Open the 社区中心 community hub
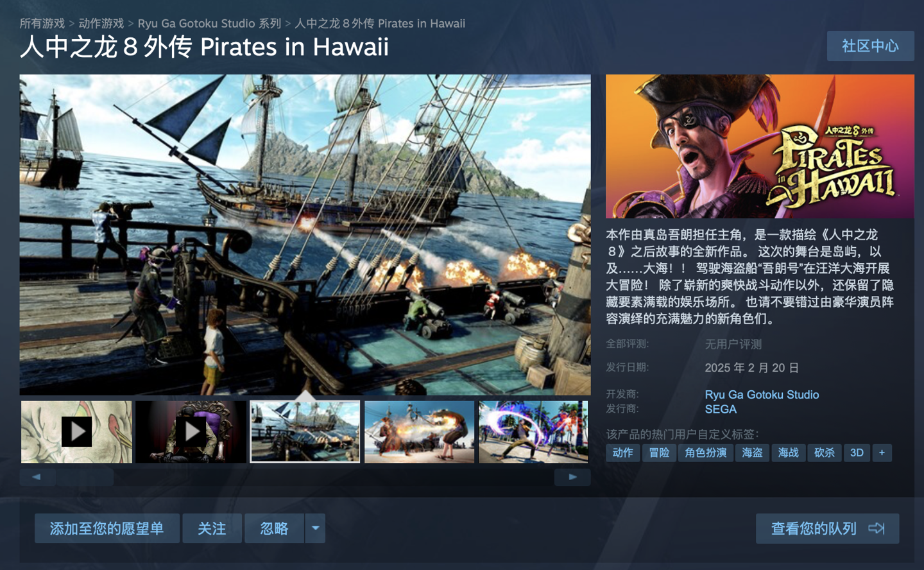 click(x=870, y=46)
